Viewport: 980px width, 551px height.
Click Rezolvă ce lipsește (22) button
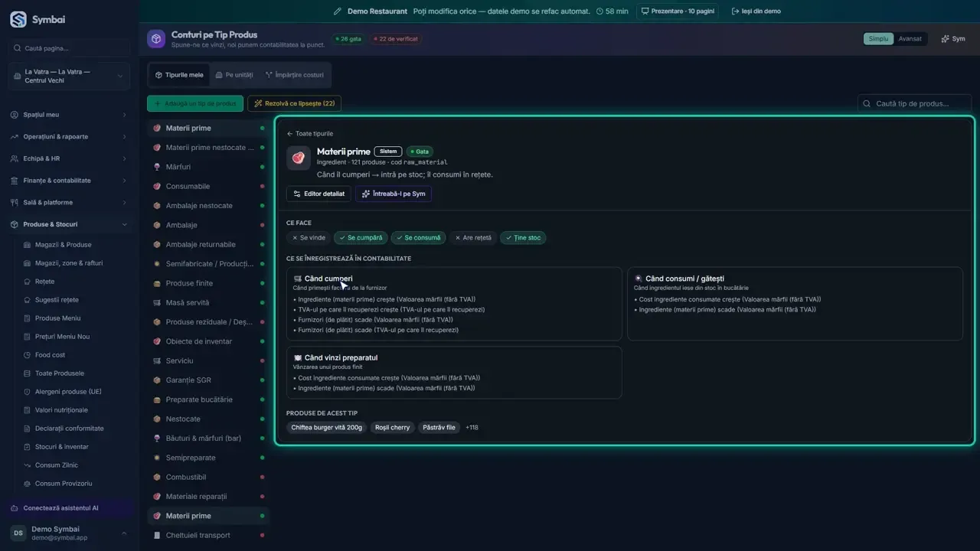(295, 103)
